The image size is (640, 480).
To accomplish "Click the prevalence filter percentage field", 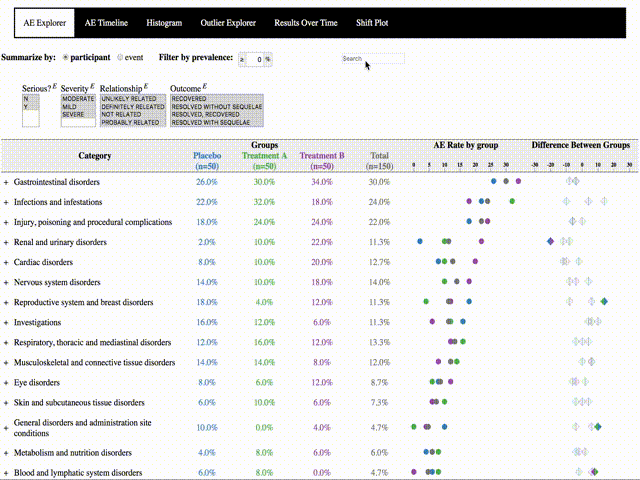I will tap(256, 60).
